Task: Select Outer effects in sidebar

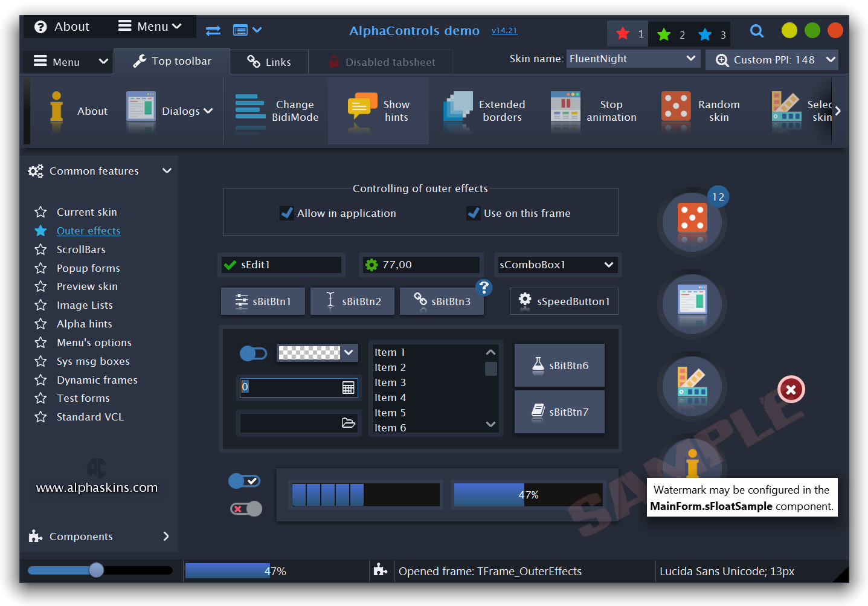Action: point(89,231)
